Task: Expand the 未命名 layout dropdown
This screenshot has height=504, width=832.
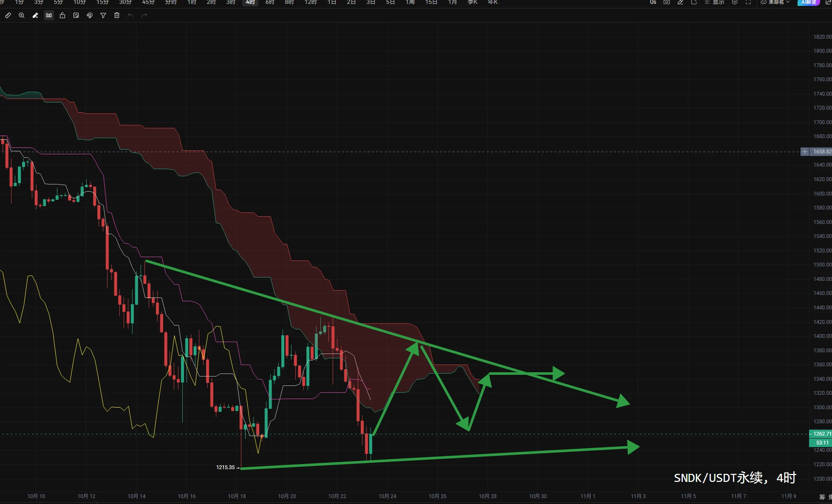Action: coord(775,2)
